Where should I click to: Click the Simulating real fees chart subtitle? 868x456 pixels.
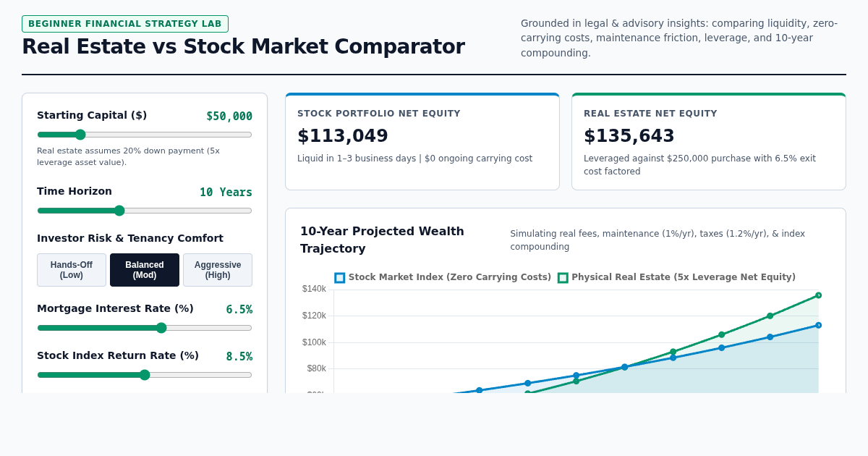click(x=658, y=240)
